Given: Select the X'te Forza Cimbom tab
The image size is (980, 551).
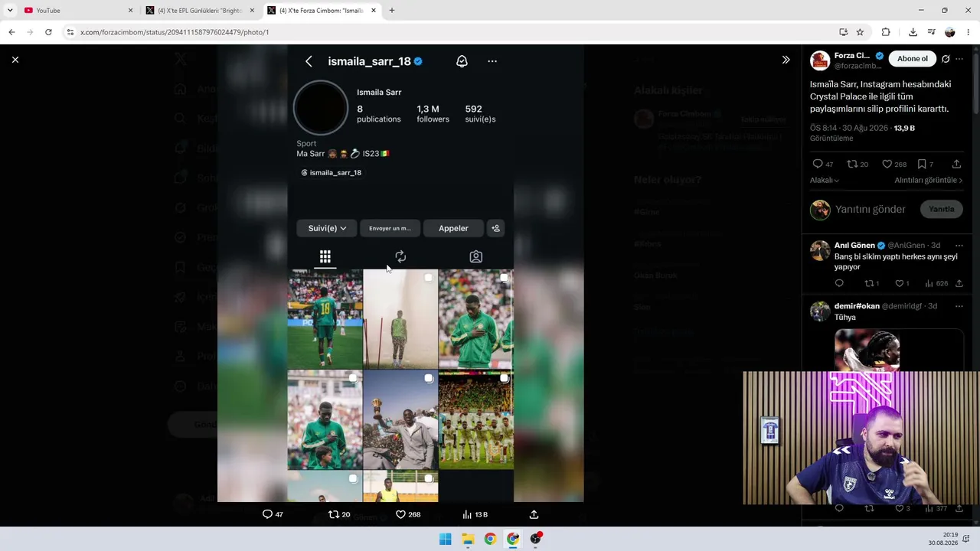Looking at the screenshot, I should (321, 10).
